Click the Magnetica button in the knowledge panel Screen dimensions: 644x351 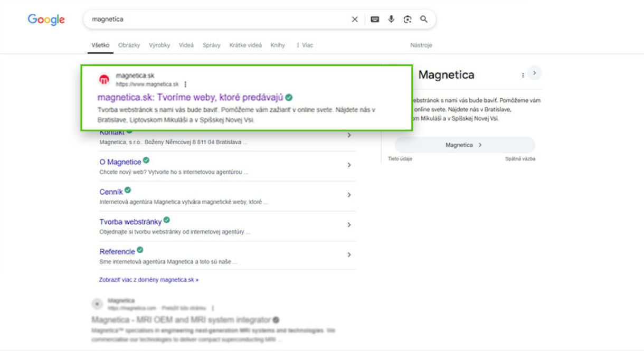tap(463, 144)
